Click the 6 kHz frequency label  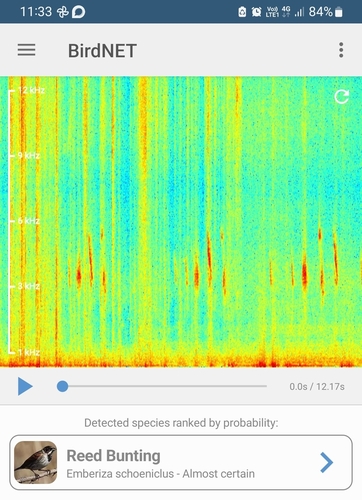[x=29, y=221]
